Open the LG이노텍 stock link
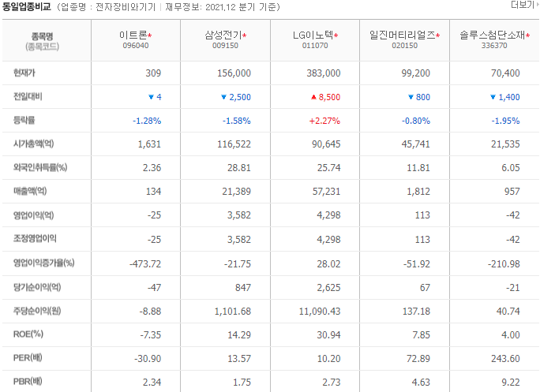 click(x=313, y=35)
